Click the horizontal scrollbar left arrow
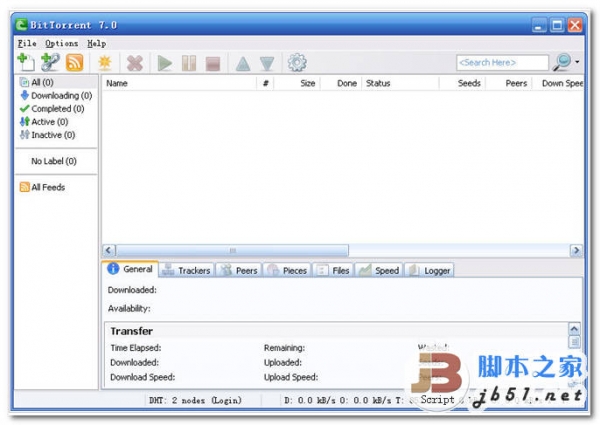This screenshot has width=600, height=425. (109, 250)
